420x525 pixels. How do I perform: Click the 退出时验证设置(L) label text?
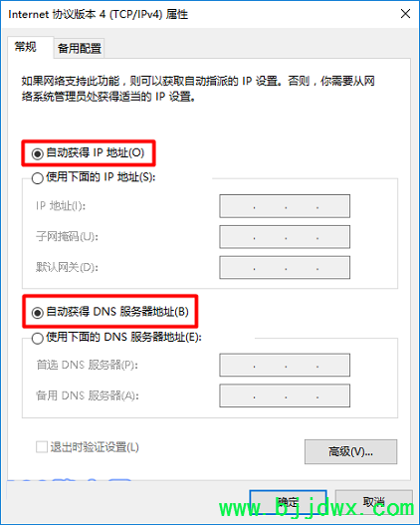coord(95,447)
